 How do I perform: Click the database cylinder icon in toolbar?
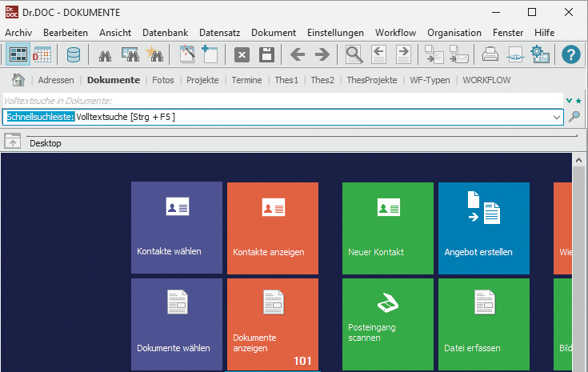pos(74,54)
